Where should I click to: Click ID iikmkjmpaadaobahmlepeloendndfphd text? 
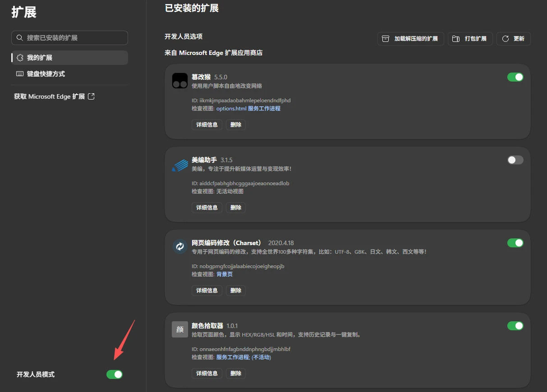pyautogui.click(x=241, y=100)
